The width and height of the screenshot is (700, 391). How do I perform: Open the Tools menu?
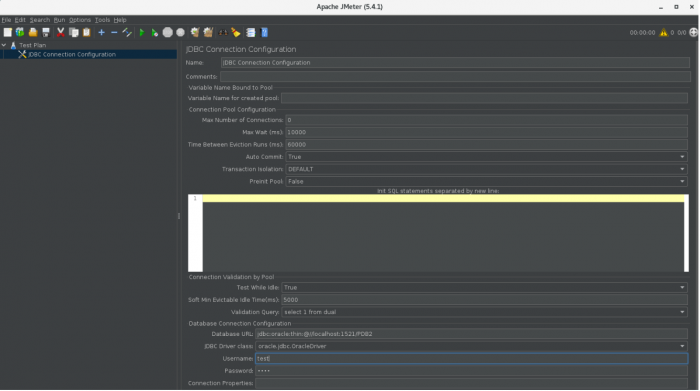(x=102, y=20)
